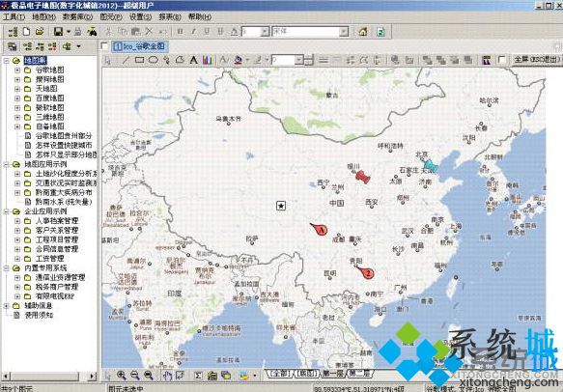The width and height of the screenshot is (563, 392).
Task: Select the Line drawing tool
Action: (x=126, y=60)
